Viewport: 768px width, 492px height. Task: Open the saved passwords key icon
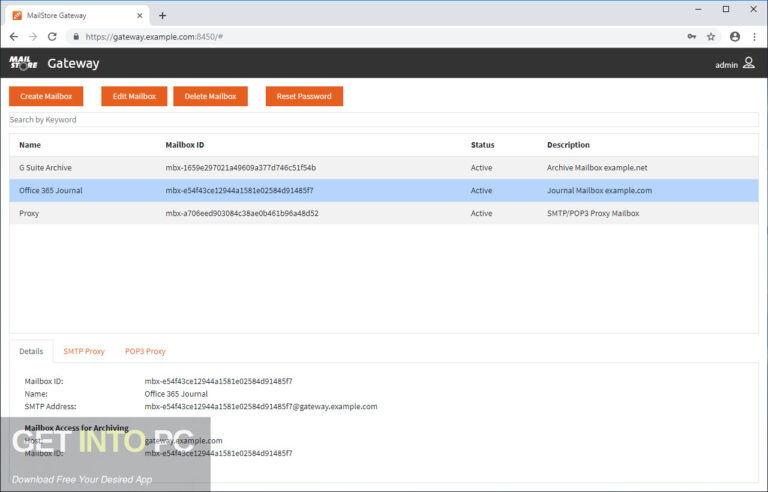click(x=692, y=37)
